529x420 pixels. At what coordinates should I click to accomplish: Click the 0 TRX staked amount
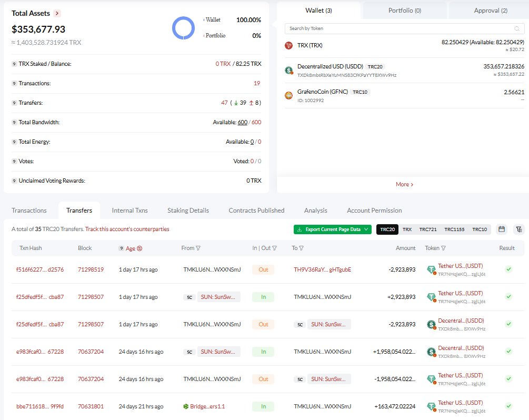(x=223, y=64)
